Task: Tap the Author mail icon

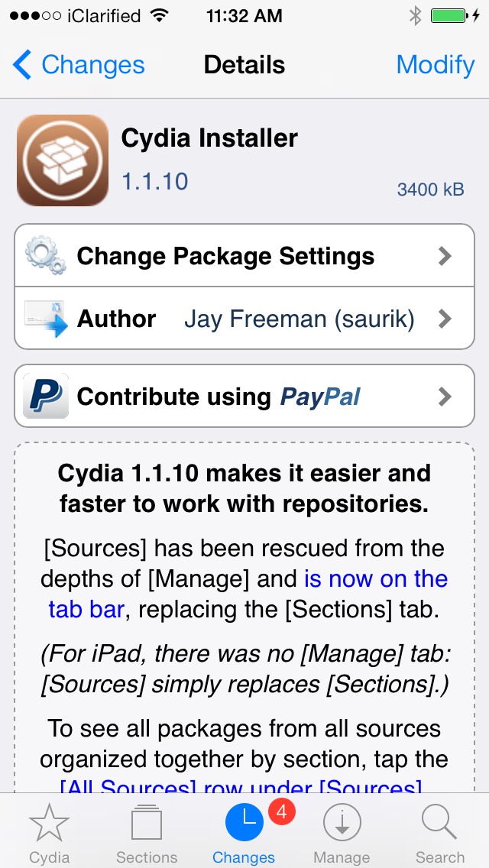Action: [46, 319]
